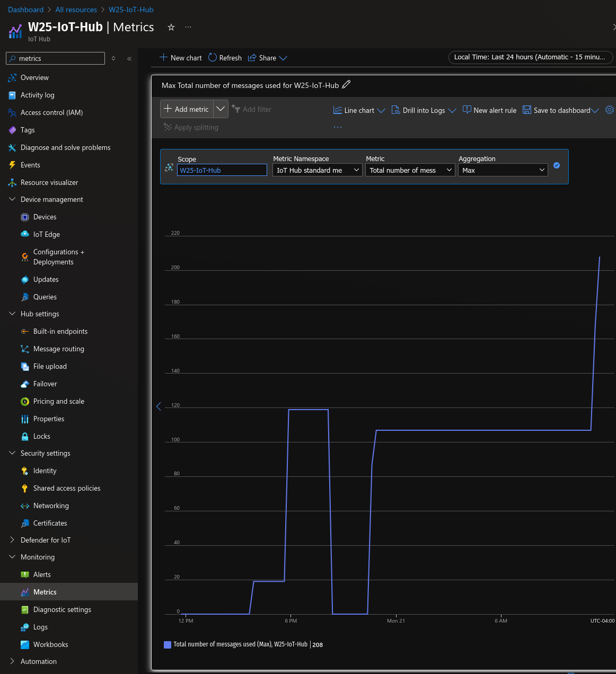
Task: Select Diagnostic settings menu item
Action: [x=62, y=609]
